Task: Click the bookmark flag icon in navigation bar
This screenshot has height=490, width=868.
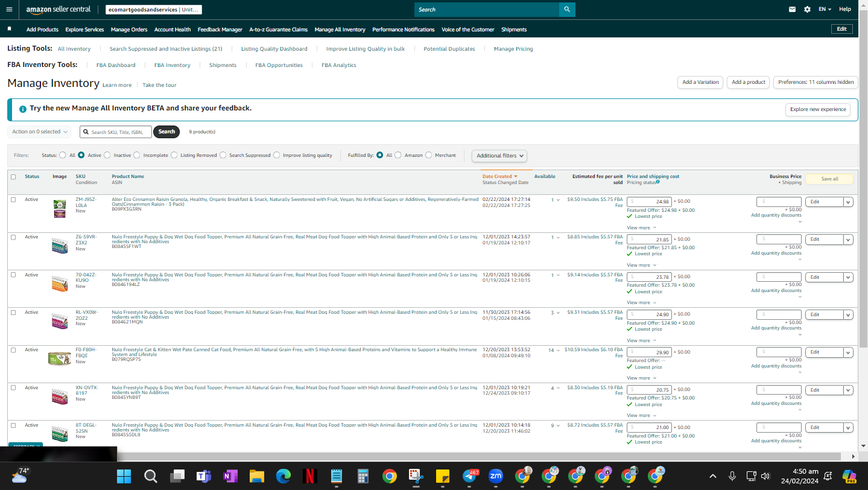Action: [9, 29]
